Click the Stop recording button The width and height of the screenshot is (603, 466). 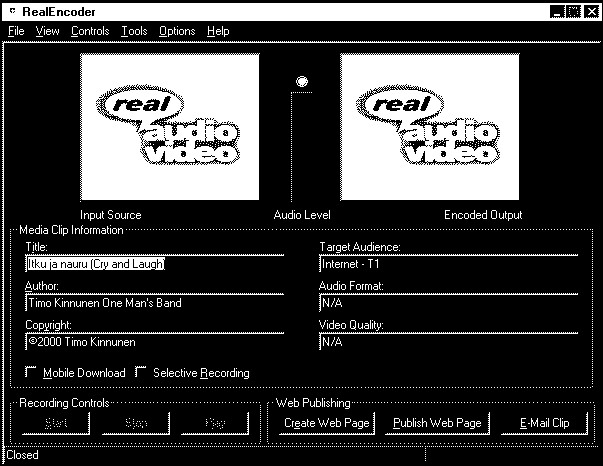(x=136, y=423)
